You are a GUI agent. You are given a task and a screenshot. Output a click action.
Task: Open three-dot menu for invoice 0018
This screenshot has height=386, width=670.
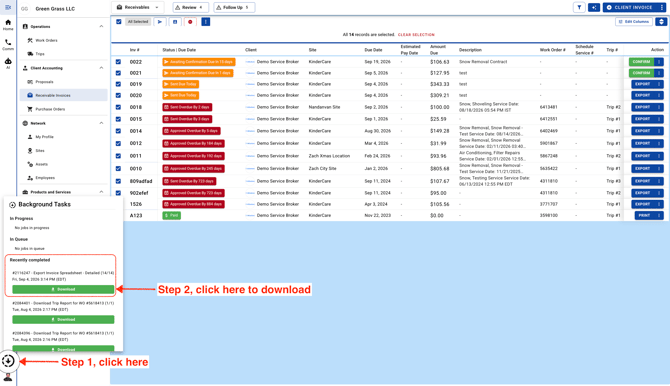tap(659, 107)
